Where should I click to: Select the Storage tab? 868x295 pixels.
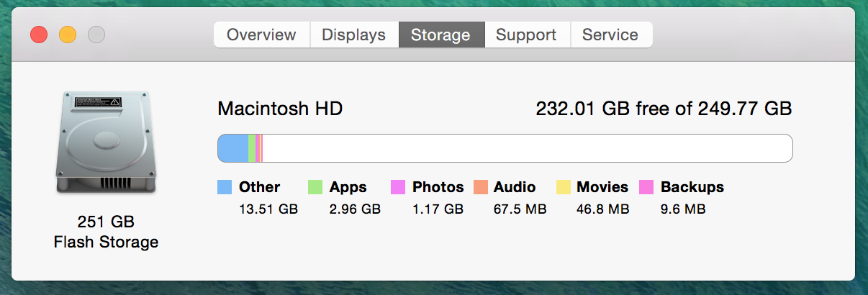coord(440,35)
